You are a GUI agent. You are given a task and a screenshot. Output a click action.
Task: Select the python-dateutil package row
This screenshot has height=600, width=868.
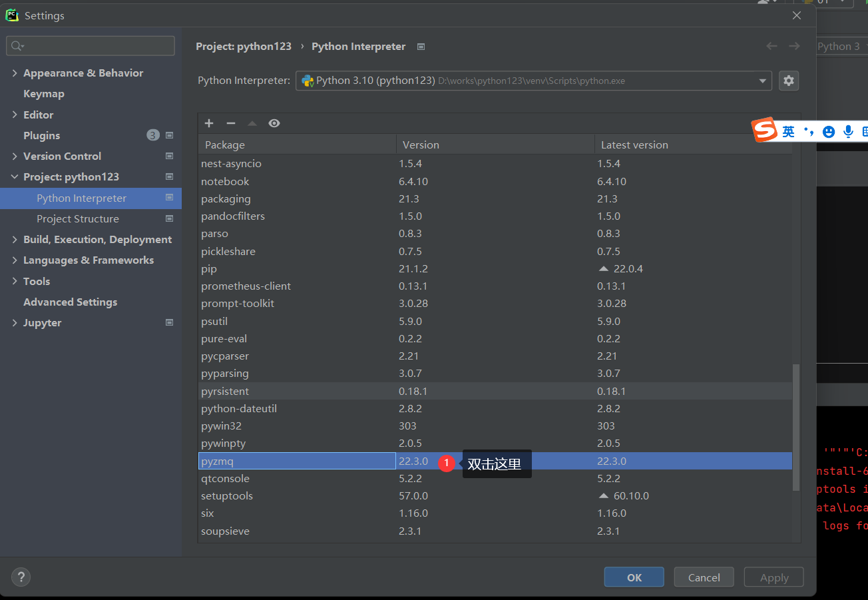pyautogui.click(x=495, y=408)
